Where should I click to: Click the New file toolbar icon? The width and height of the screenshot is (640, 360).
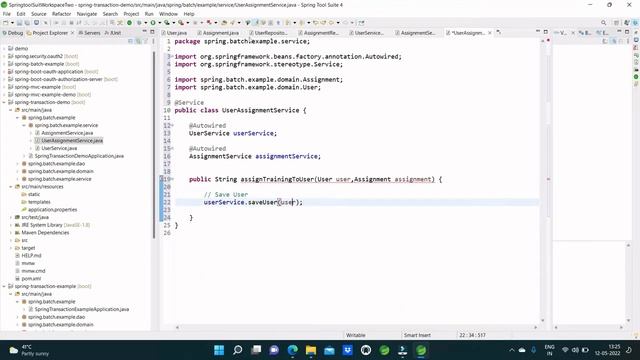tap(5, 23)
